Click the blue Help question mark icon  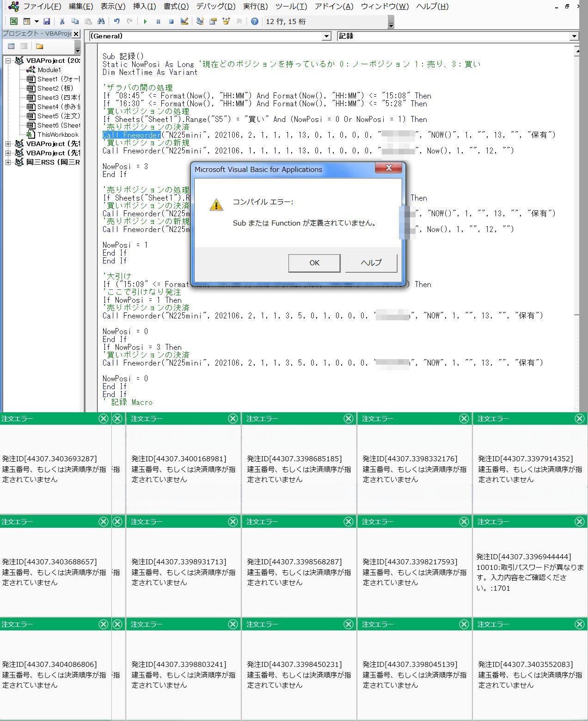[254, 21]
